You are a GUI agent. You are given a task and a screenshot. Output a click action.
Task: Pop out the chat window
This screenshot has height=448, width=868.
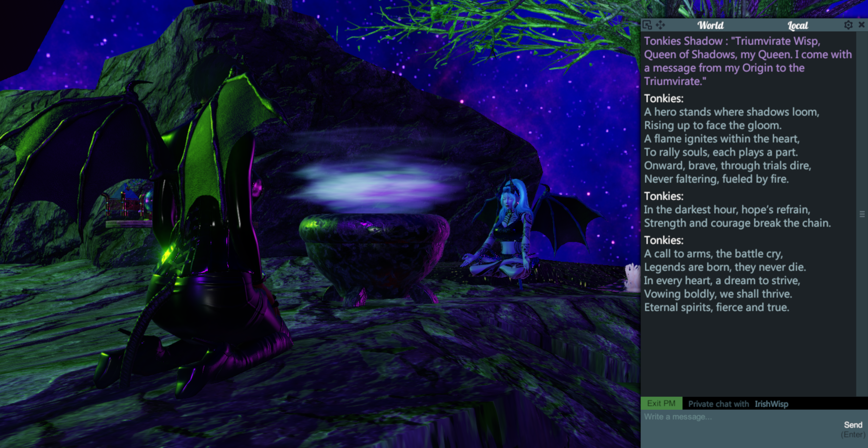(x=647, y=25)
